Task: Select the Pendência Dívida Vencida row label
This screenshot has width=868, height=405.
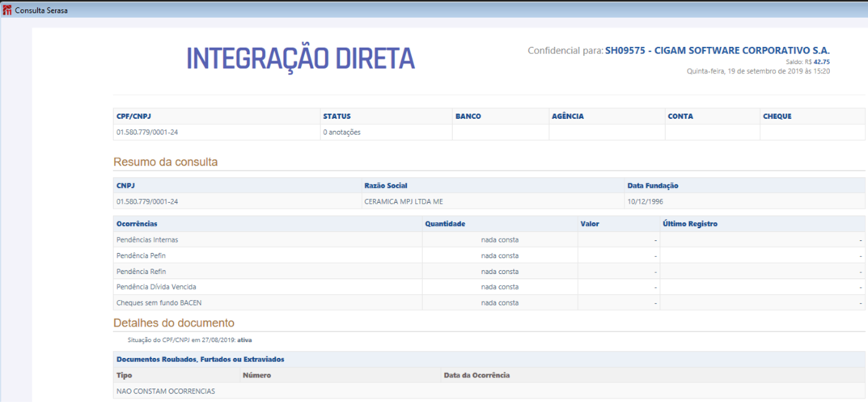Action: [156, 287]
